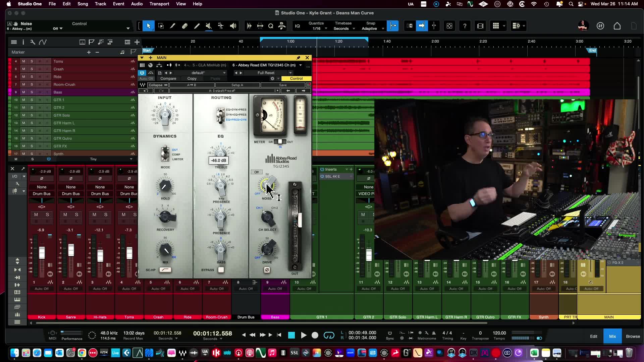Click the Add Tracks plus icon

[137, 42]
